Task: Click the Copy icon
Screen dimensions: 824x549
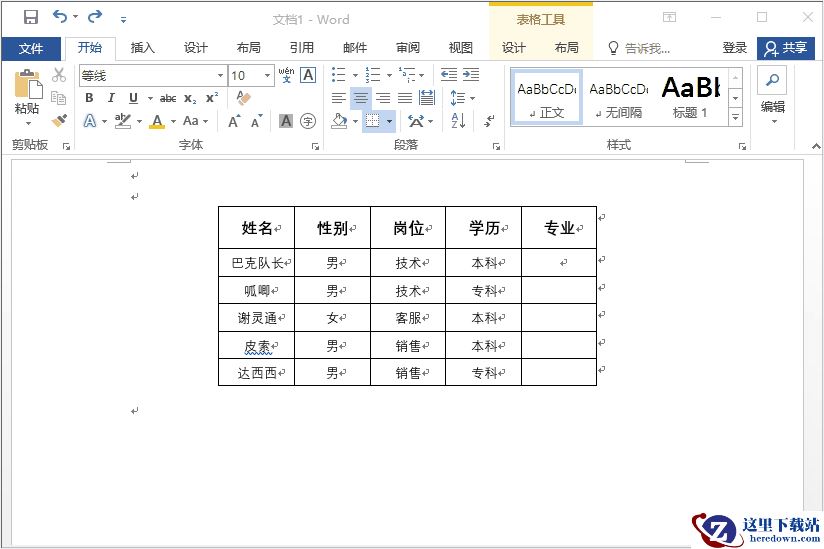Action: tap(59, 98)
